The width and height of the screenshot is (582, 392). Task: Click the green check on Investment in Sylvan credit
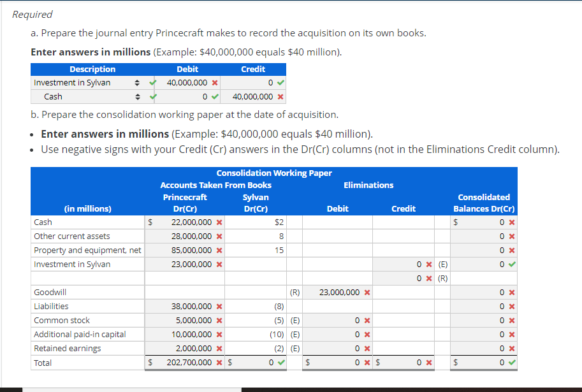pyautogui.click(x=280, y=82)
